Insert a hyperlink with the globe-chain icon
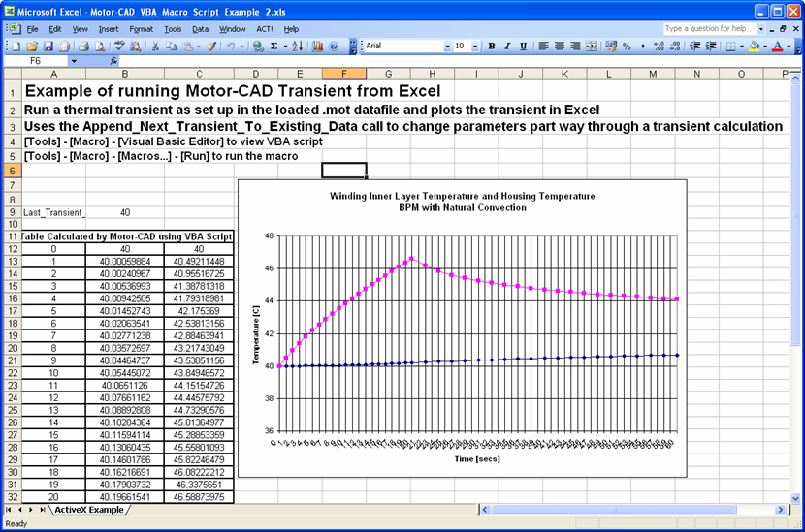The image size is (805, 532). point(259,47)
